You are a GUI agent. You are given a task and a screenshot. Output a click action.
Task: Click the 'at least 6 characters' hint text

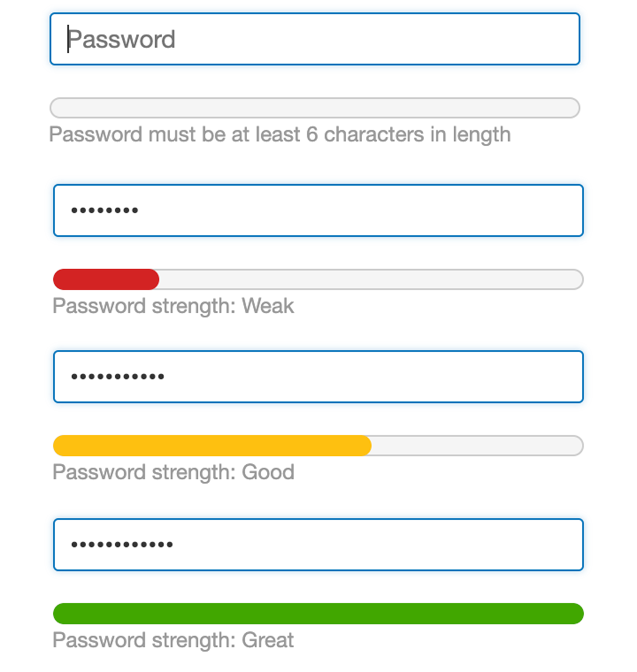pyautogui.click(x=280, y=134)
